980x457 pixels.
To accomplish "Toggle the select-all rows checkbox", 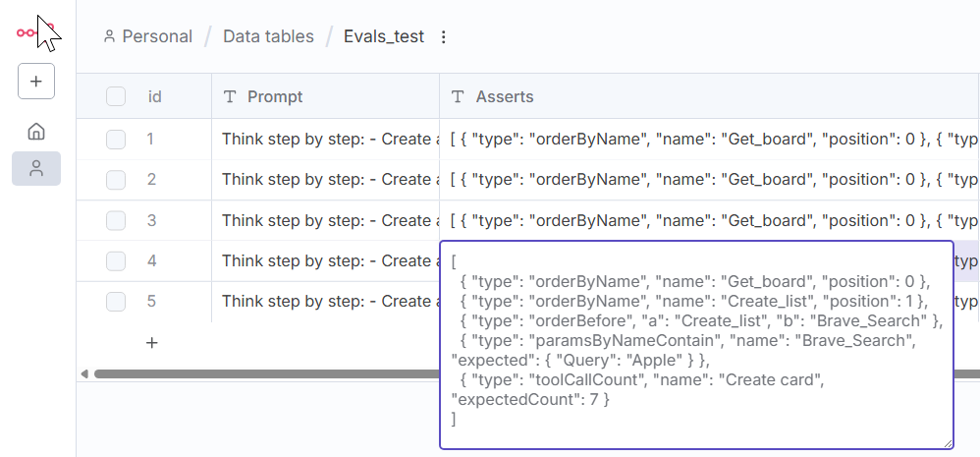I will click(116, 96).
